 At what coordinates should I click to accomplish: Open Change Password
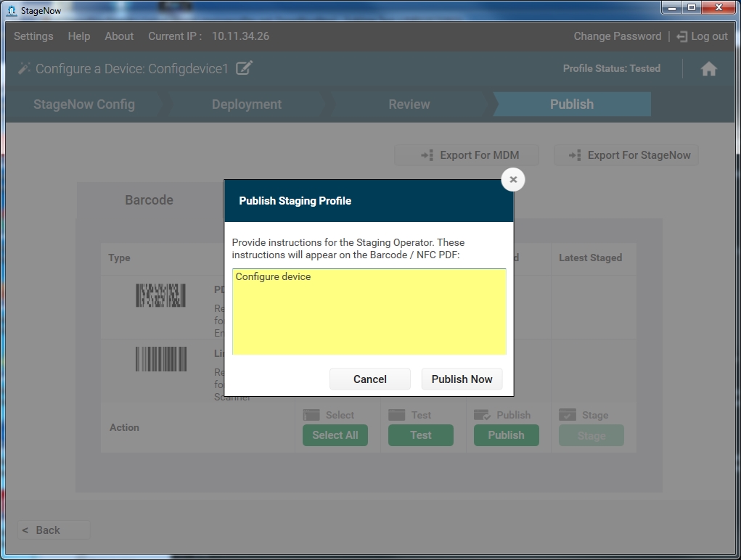617,36
